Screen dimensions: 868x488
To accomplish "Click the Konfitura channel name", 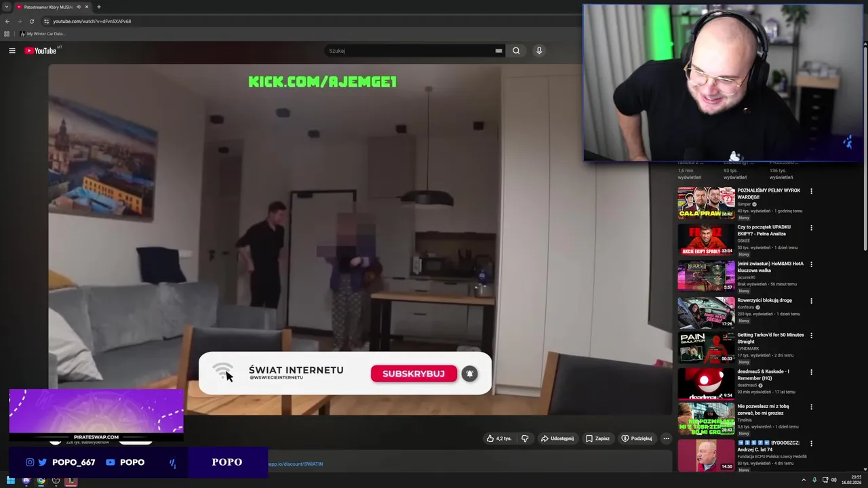I will 745,307.
